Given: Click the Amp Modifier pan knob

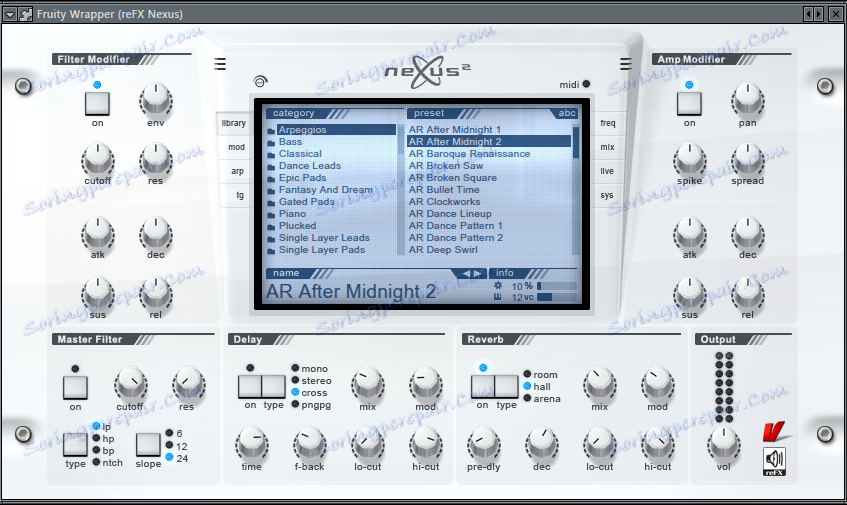Looking at the screenshot, I should coord(748,100).
